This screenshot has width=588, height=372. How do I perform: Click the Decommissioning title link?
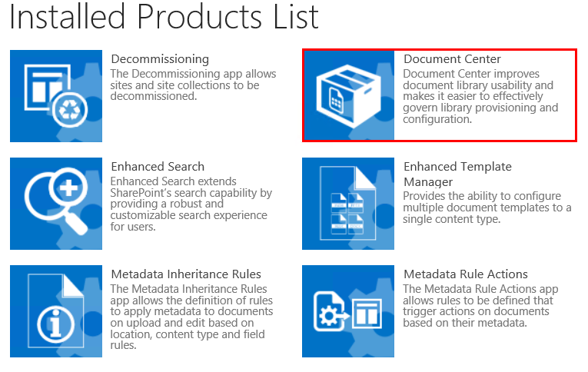pos(160,59)
